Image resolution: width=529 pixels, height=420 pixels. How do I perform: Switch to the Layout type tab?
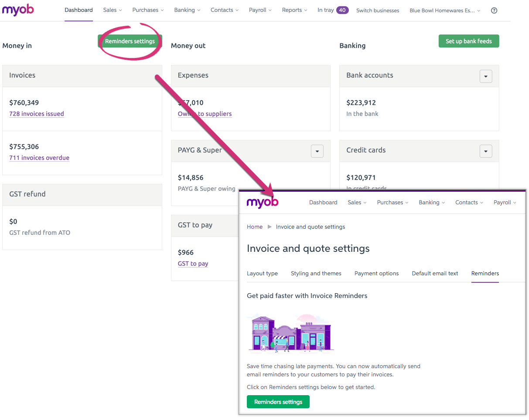tap(262, 274)
